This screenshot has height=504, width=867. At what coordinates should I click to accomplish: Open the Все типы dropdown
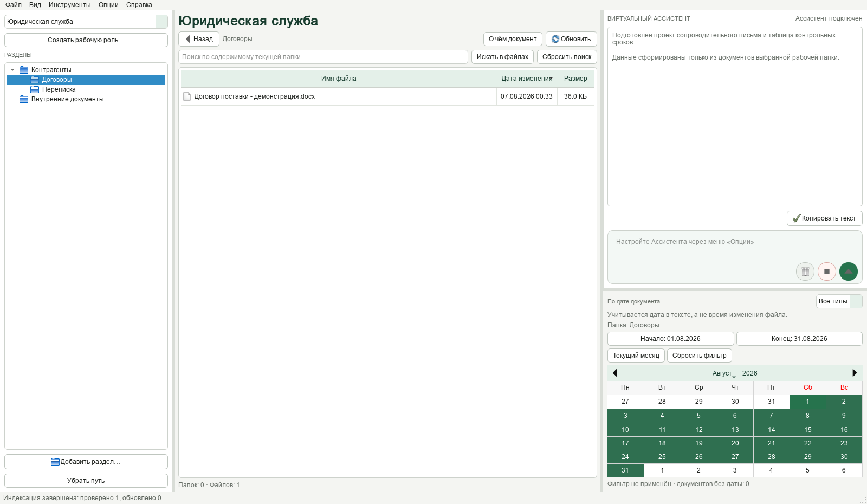point(839,301)
